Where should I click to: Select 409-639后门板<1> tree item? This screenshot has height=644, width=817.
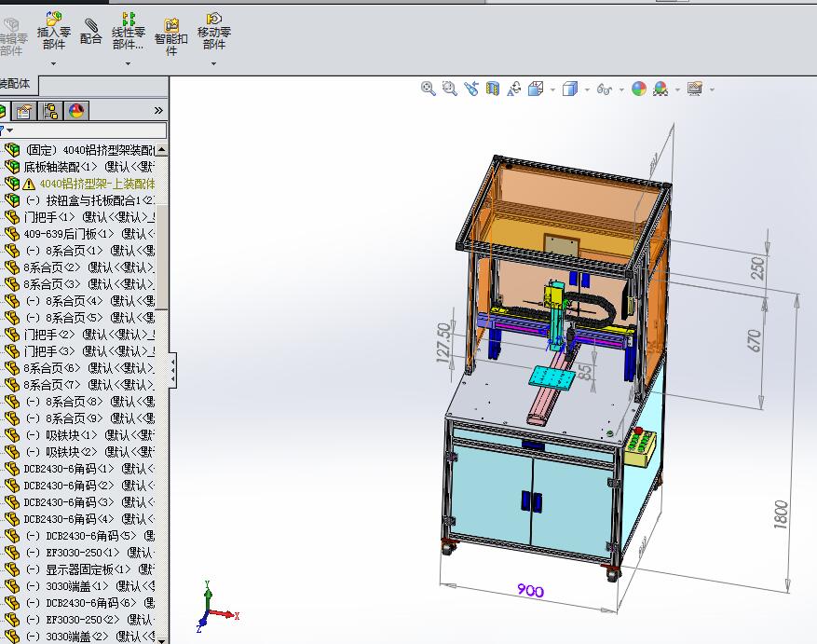(80, 234)
